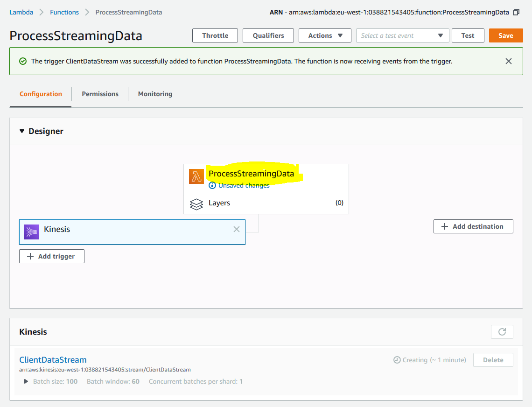Open the Actions dropdown menu
Image resolution: width=532 pixels, height=407 pixels.
[x=325, y=35]
